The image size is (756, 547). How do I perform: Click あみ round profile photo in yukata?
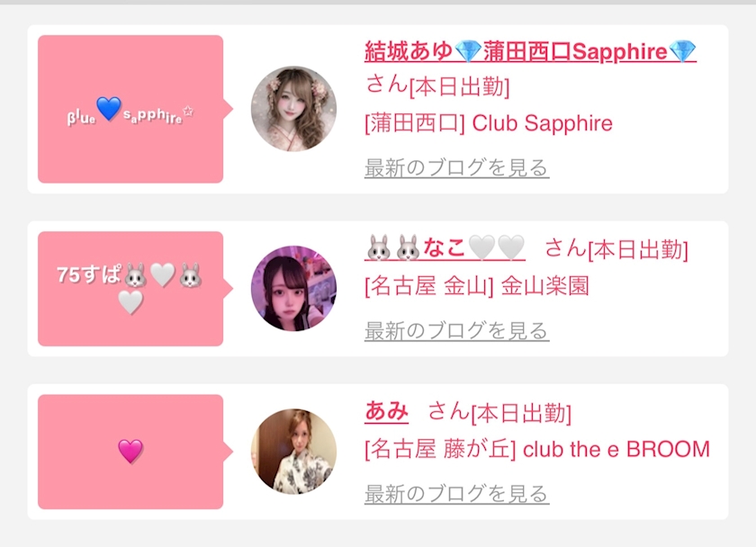pos(293,452)
